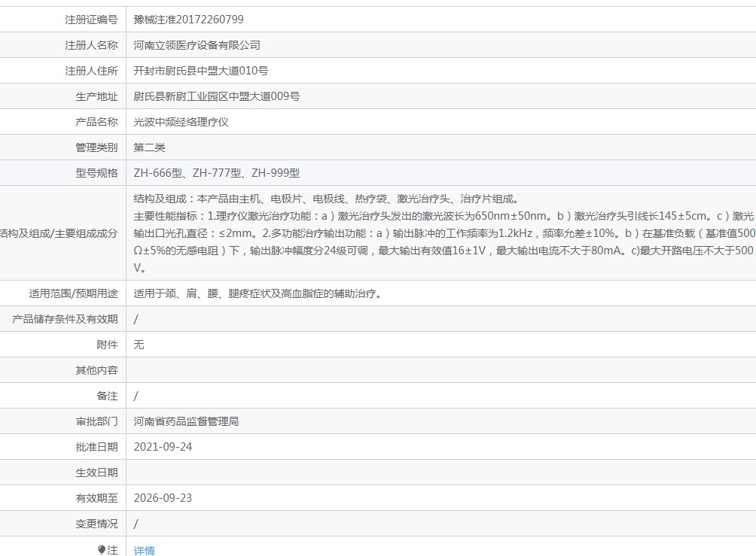756x556 pixels.
Task: Click the 注册证编号 label
Action: (91, 20)
